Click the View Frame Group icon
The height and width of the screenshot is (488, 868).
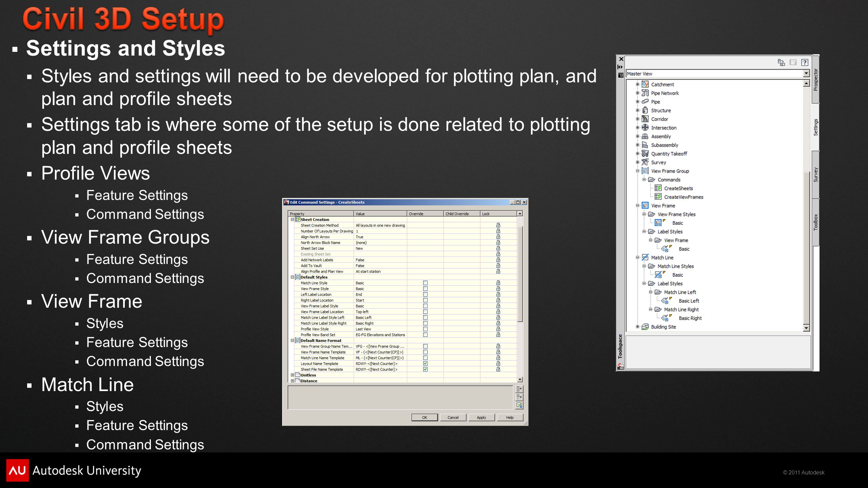pyautogui.click(x=645, y=171)
